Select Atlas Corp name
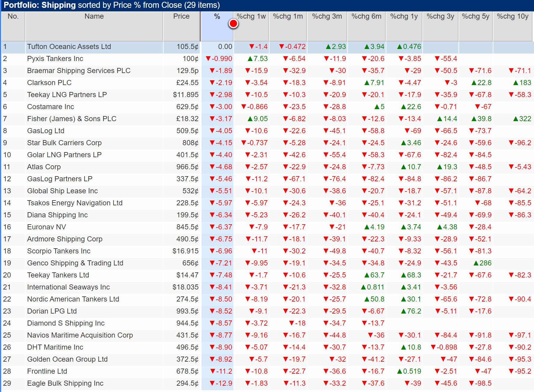534x392 pixels. click(44, 167)
